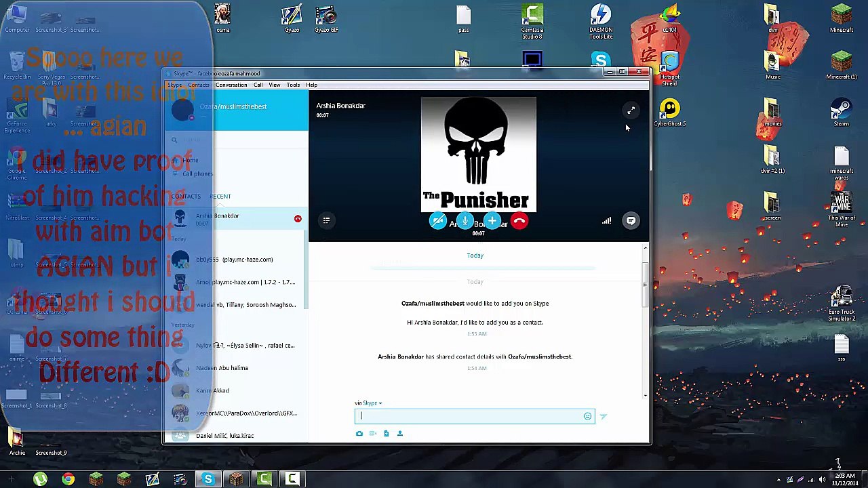Open the Hotspot Shield desktop icon
This screenshot has width=868, height=488.
pyautogui.click(x=670, y=69)
